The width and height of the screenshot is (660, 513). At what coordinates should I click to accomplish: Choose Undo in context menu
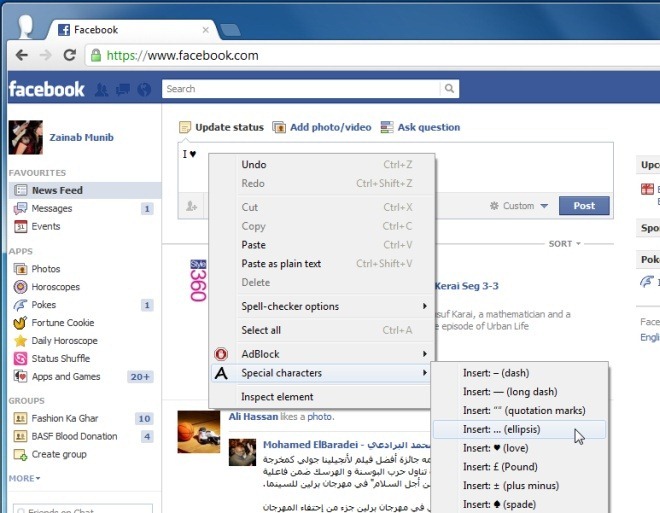322,165
